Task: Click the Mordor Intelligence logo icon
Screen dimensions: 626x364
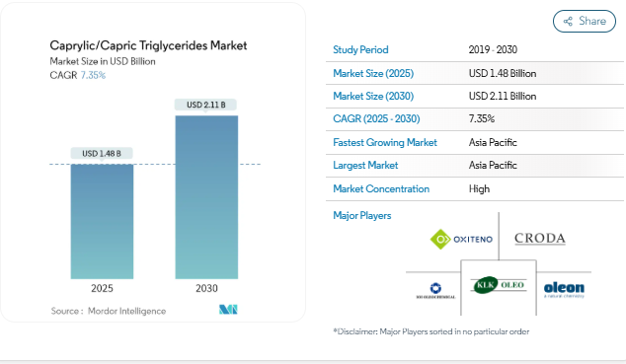Action: pyautogui.click(x=228, y=310)
